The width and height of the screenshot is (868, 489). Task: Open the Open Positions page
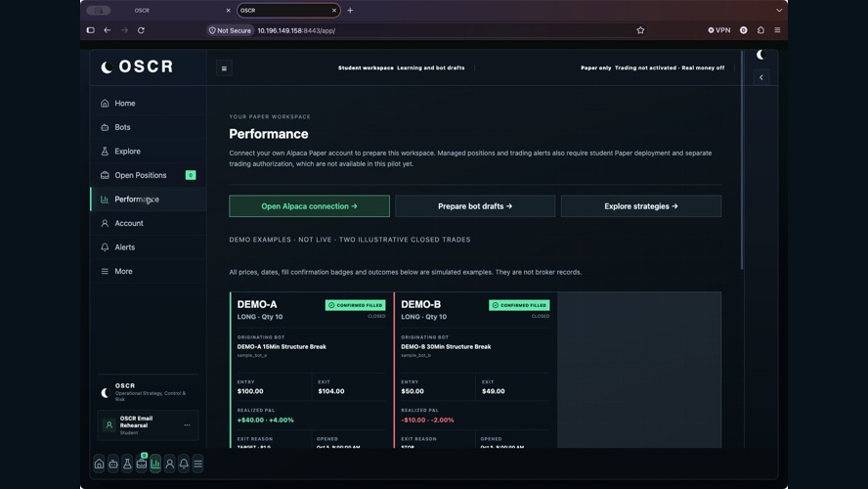pos(148,175)
